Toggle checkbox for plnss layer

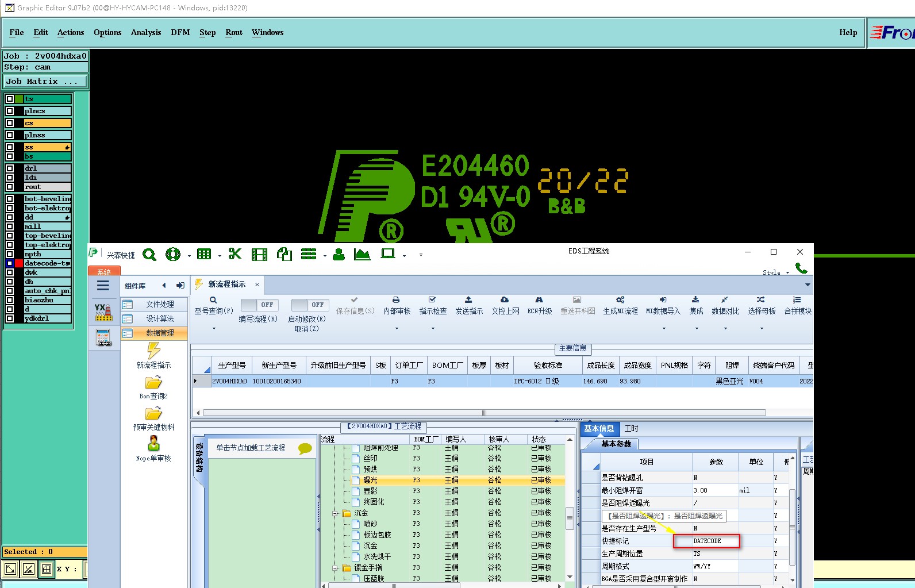[x=10, y=135]
